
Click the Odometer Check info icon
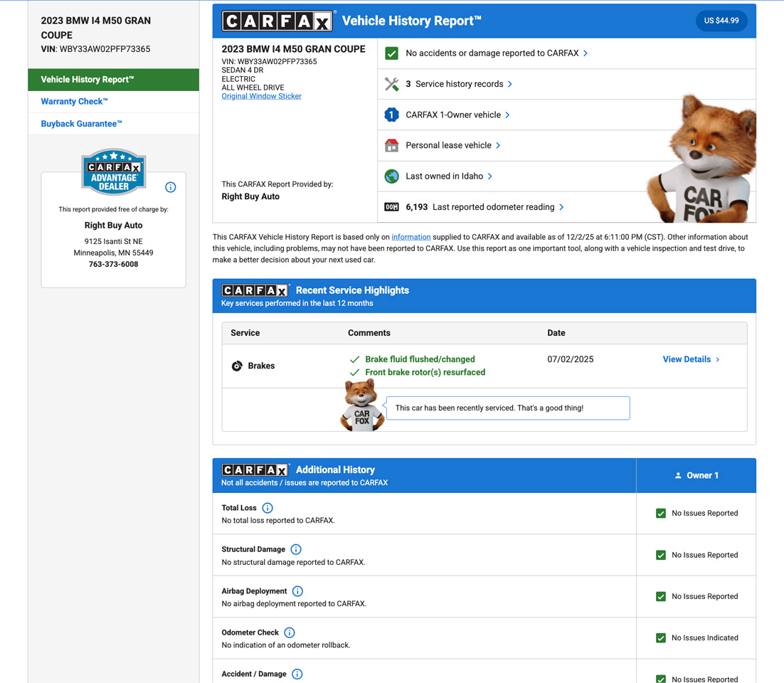[x=290, y=632]
